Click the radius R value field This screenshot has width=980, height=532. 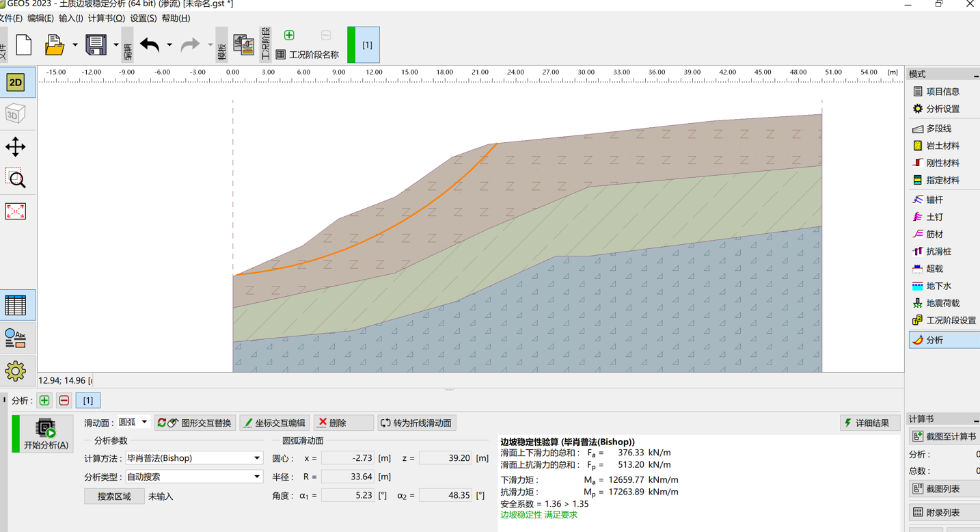pyautogui.click(x=348, y=477)
